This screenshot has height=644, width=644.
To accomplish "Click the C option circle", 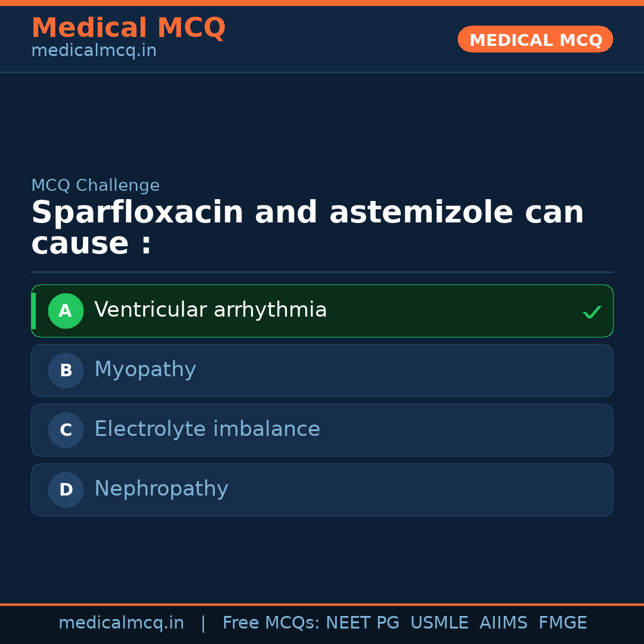I will (66, 430).
